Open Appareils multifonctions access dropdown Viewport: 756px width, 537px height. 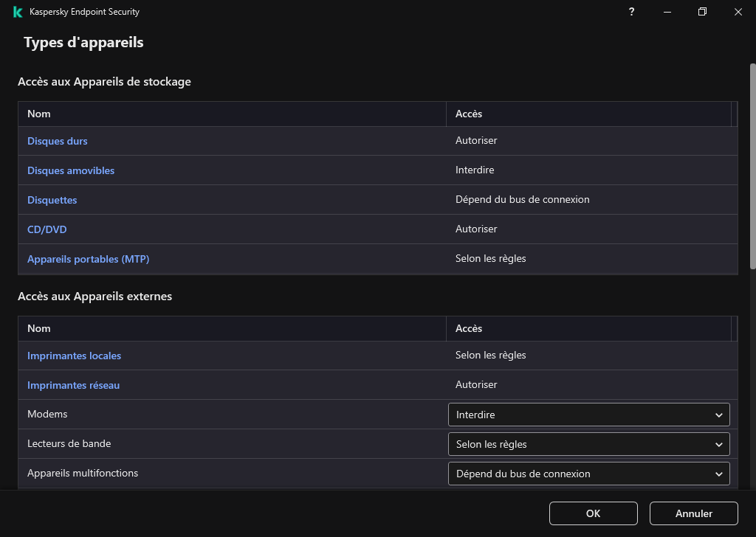(588, 474)
